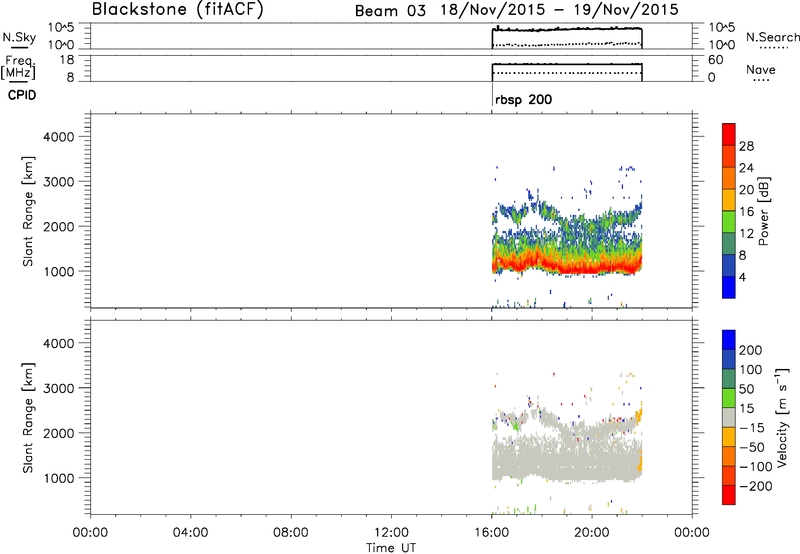Click the "60" Nave tick label
This screenshot has height=554, width=800.
pyautogui.click(x=715, y=60)
